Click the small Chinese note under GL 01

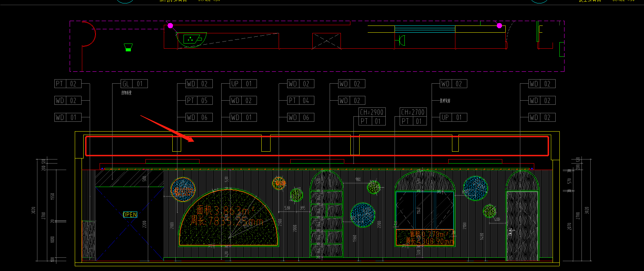tap(126, 92)
